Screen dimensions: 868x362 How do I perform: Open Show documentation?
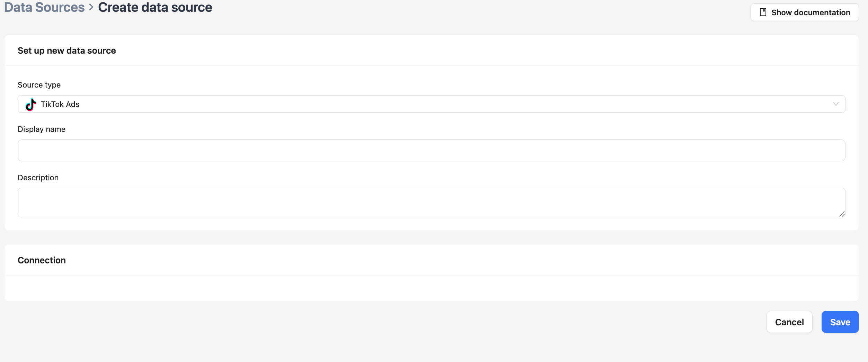804,12
